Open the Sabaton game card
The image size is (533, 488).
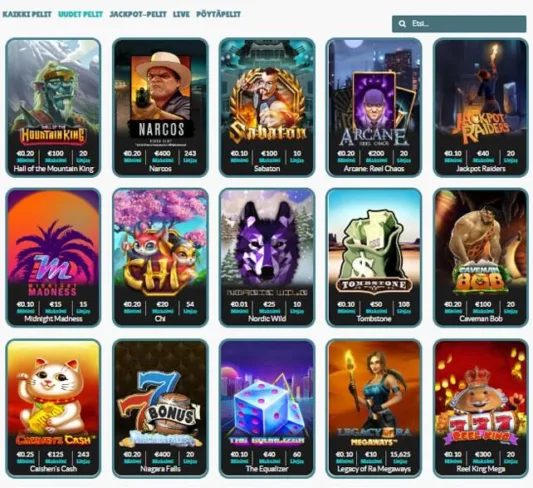(x=267, y=107)
